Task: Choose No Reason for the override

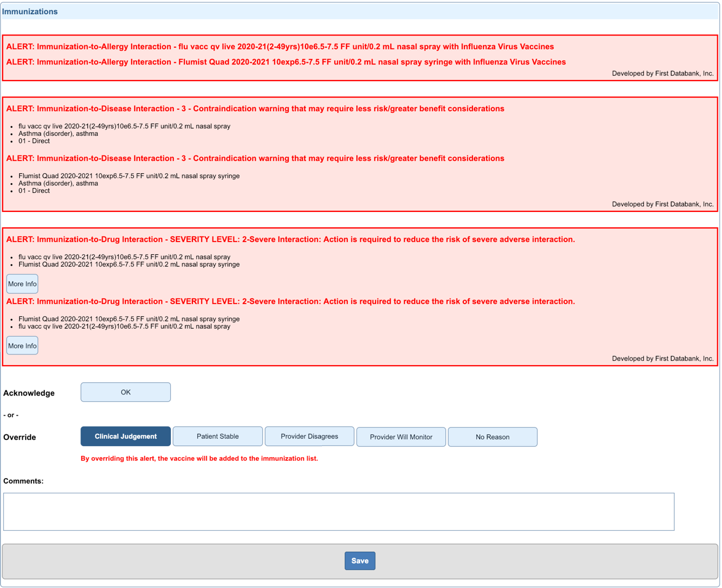Action: click(493, 437)
